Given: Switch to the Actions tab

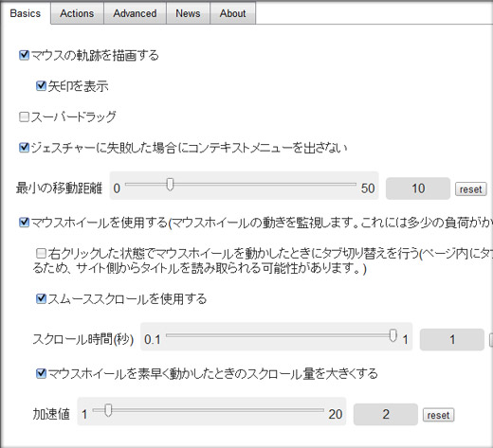Looking at the screenshot, I should pyautogui.click(x=77, y=13).
